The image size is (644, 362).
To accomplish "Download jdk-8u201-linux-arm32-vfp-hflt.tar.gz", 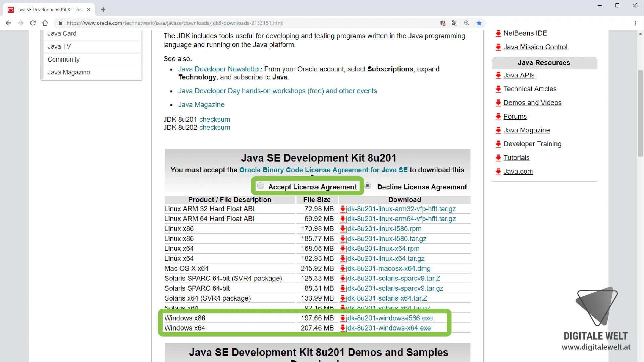I will pos(401,209).
